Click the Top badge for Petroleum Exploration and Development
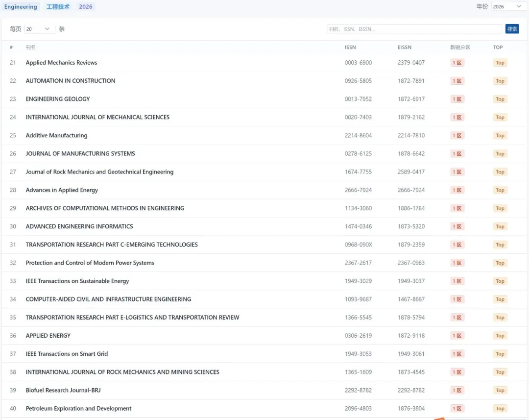The width and height of the screenshot is (529, 420). click(500, 409)
